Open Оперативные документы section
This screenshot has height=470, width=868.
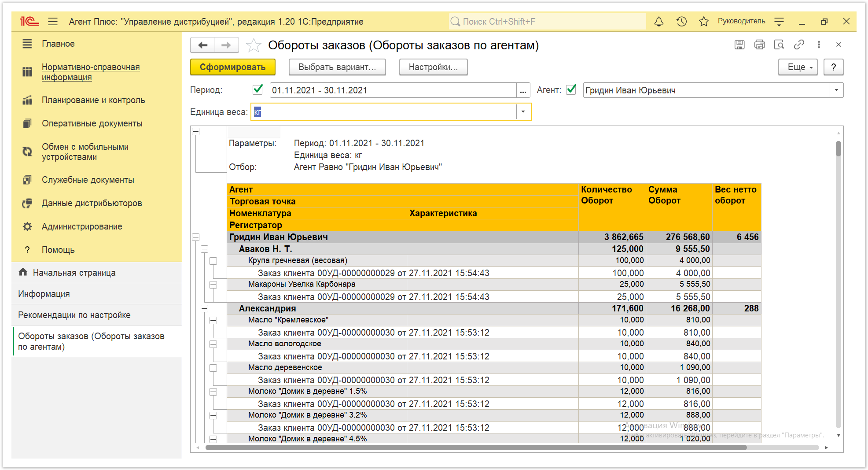point(92,123)
